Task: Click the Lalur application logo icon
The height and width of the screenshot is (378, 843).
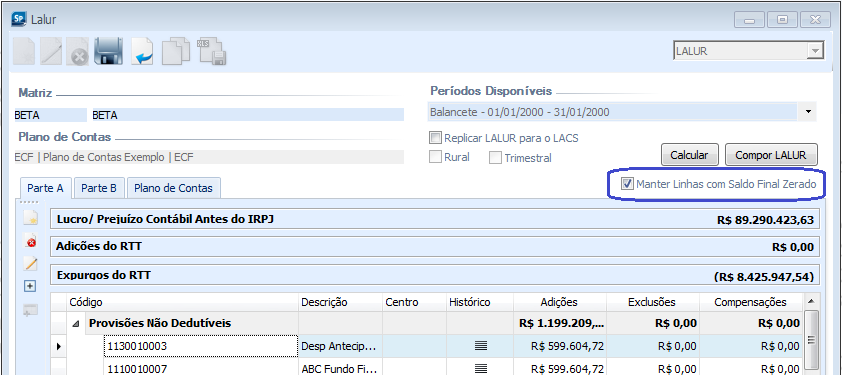Action: click(x=19, y=20)
